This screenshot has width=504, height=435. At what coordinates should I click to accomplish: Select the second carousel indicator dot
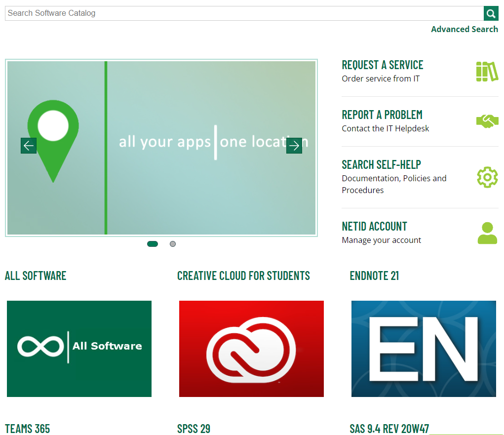point(173,244)
